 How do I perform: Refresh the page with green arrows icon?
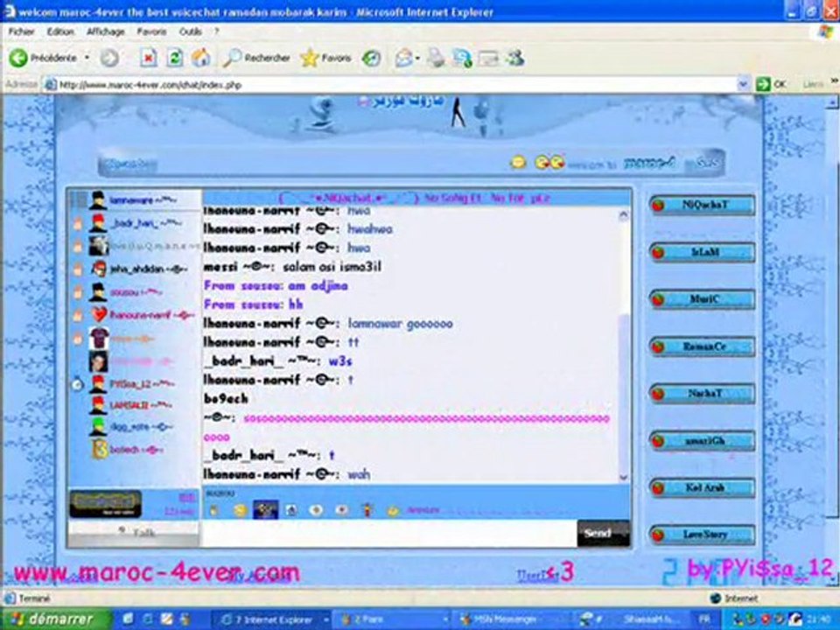175,58
